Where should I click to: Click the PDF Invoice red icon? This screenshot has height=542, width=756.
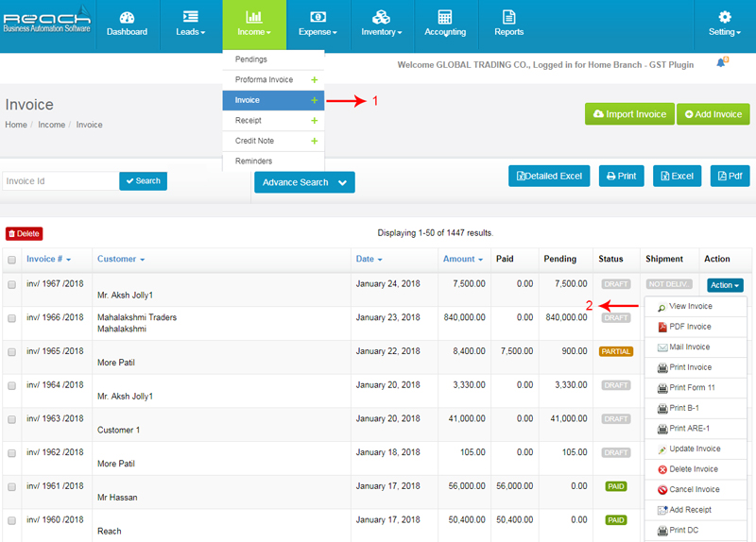[x=662, y=327]
